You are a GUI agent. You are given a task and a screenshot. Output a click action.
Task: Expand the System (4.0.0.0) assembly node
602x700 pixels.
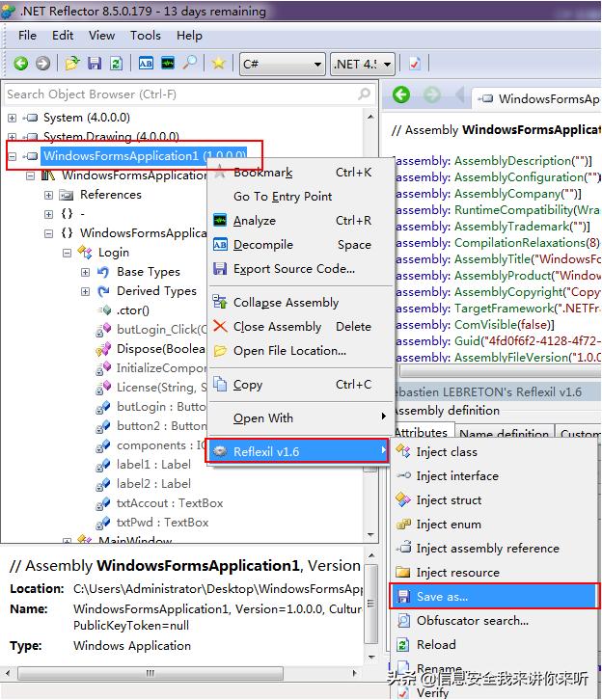click(x=13, y=118)
